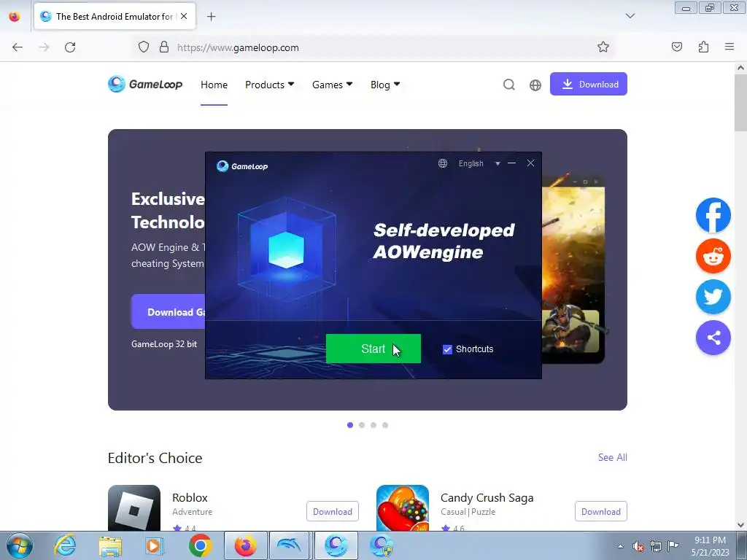The height and width of the screenshot is (560, 747).
Task: Show hidden system tray icons
Action: click(620, 546)
